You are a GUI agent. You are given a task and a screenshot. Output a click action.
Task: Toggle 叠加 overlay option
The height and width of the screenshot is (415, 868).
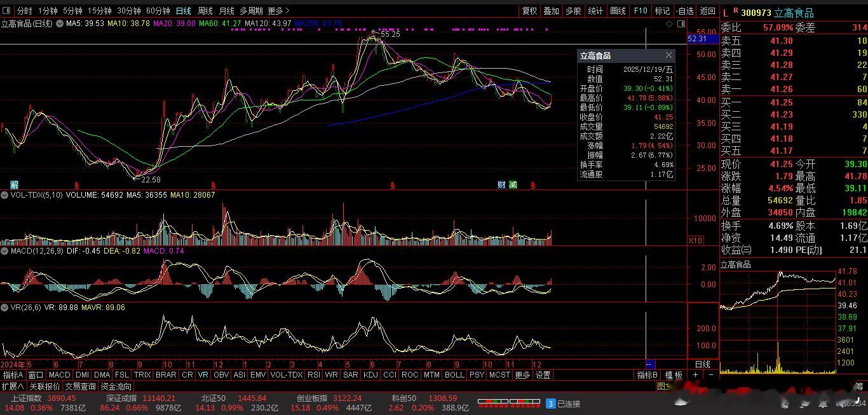(x=551, y=11)
